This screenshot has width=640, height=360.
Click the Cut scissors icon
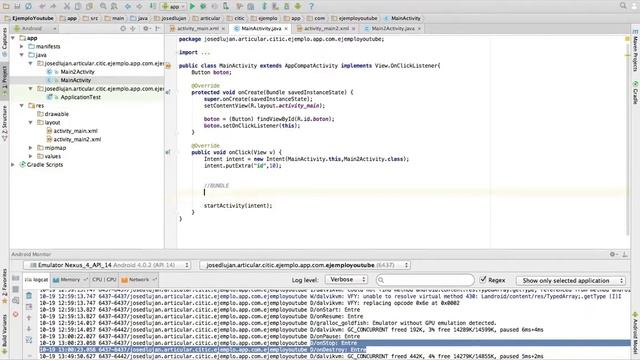click(67, 6)
